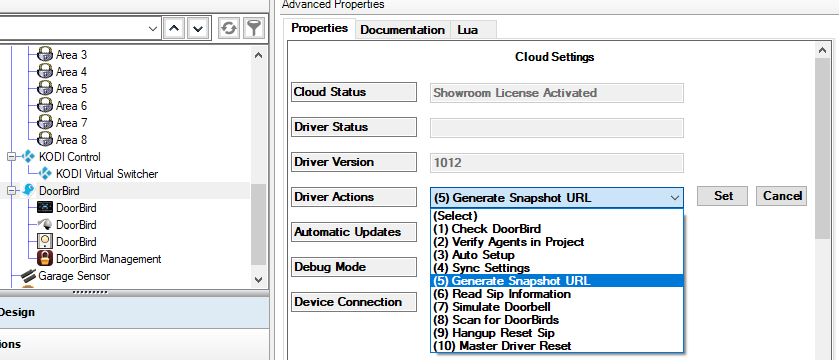The width and height of the screenshot is (839, 360).
Task: Choose (9) Hangup Reset Sip
Action: click(557, 333)
